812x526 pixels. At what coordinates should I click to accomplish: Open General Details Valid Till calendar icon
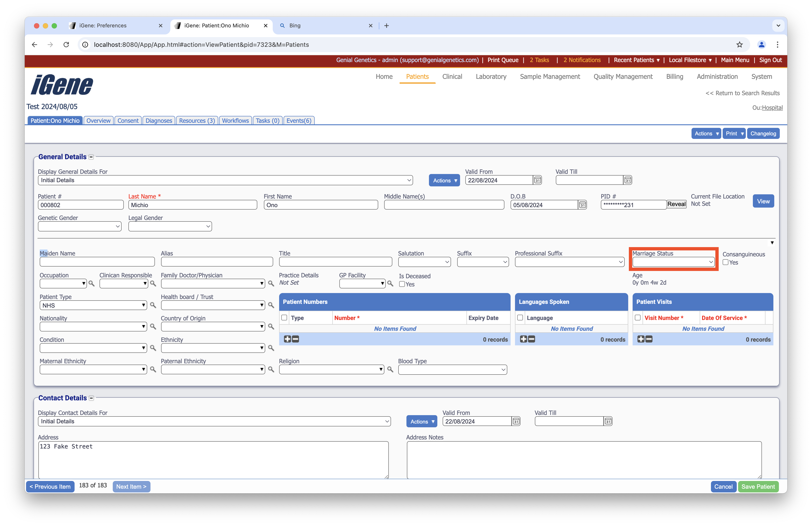coord(627,180)
